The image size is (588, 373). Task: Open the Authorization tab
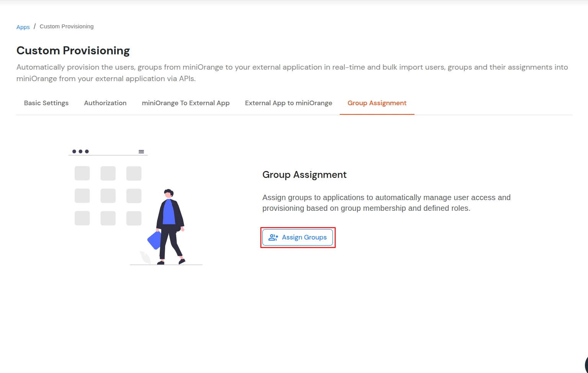pos(105,103)
